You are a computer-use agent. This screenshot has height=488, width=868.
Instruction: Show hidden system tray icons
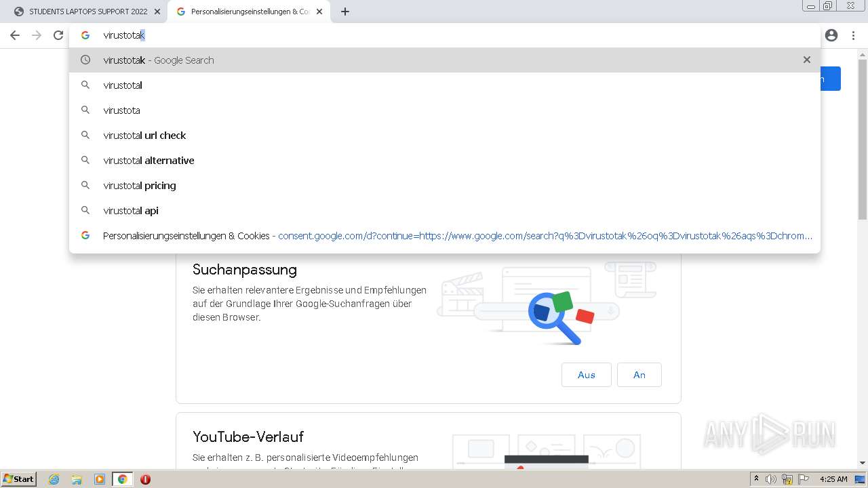[756, 479]
